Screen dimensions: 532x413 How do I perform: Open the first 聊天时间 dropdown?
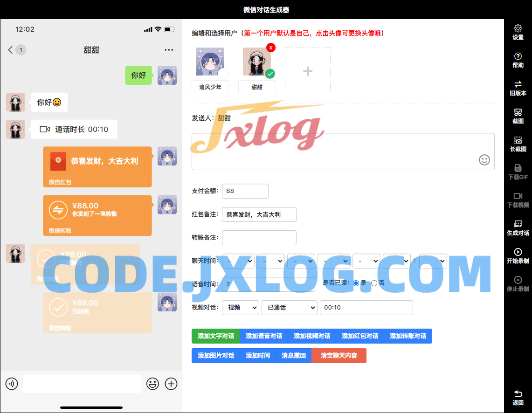(238, 261)
